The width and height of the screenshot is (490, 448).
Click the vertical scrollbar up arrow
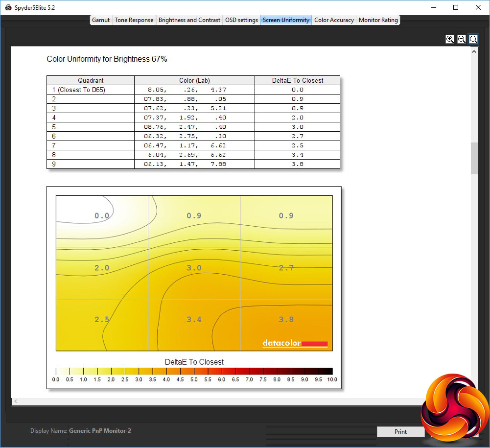pos(474,51)
